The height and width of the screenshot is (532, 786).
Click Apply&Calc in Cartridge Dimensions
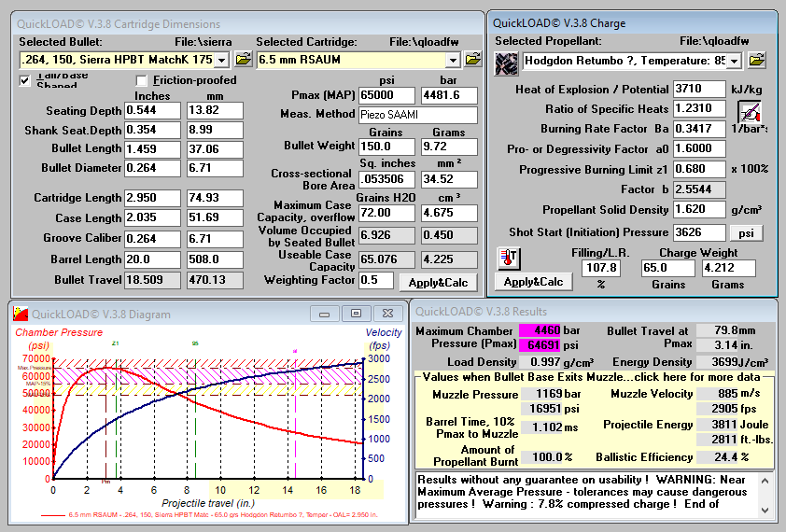tap(438, 283)
